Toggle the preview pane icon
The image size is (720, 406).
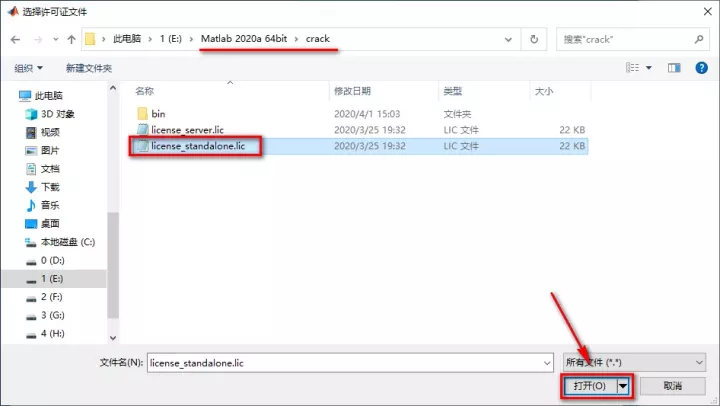click(x=673, y=68)
